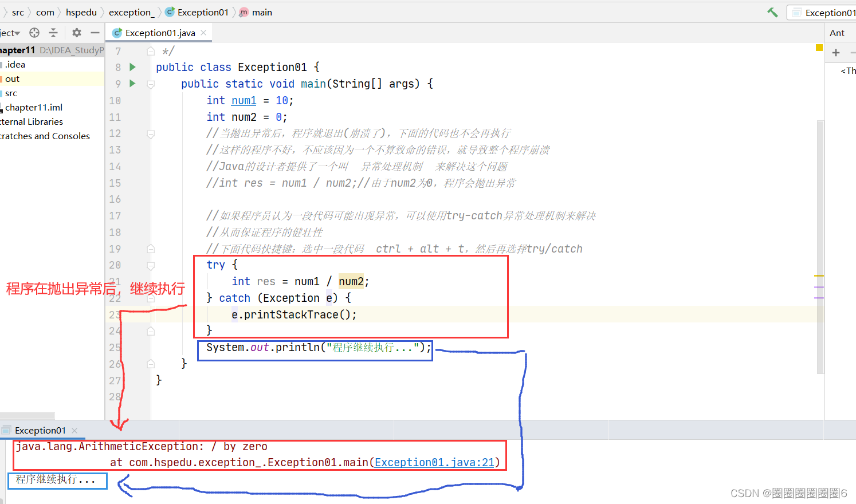Open the Project view selector dropdown
Viewport: 856px width, 504px height.
pos(10,33)
